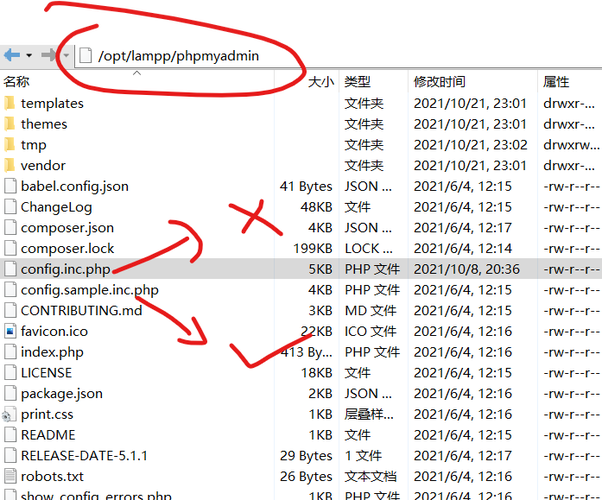Image resolution: width=602 pixels, height=500 pixels.
Task: Click the favicon.ico image icon
Action: [x=10, y=331]
